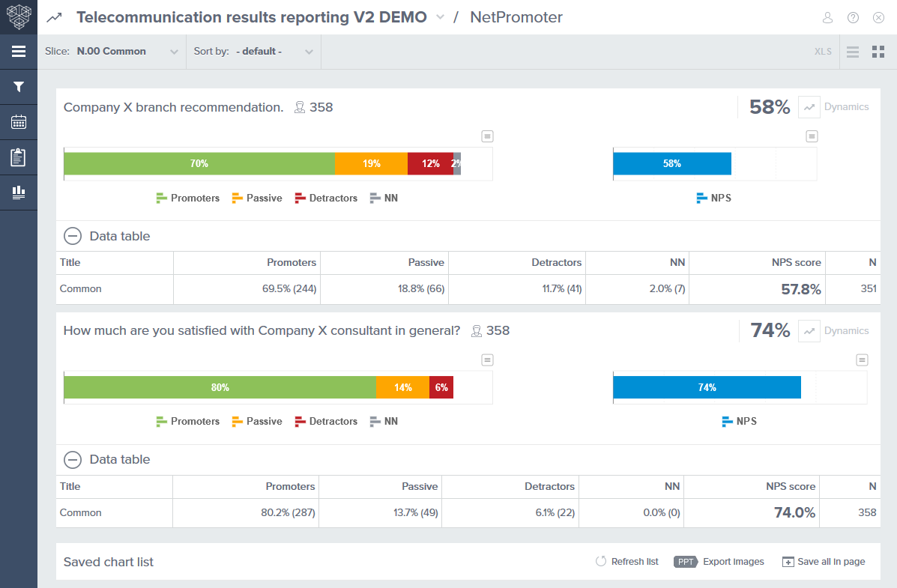Open the bar chart section in sidebar
The width and height of the screenshot is (897, 588).
[x=18, y=193]
